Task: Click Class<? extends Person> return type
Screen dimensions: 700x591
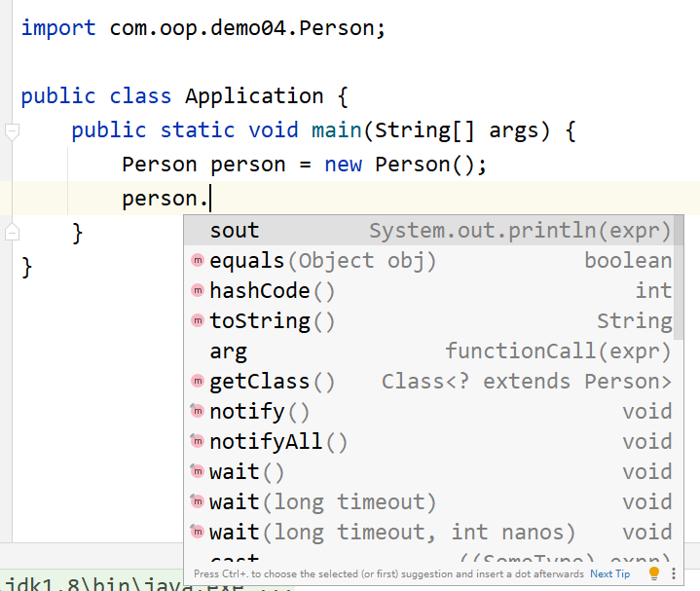Action: (x=527, y=382)
